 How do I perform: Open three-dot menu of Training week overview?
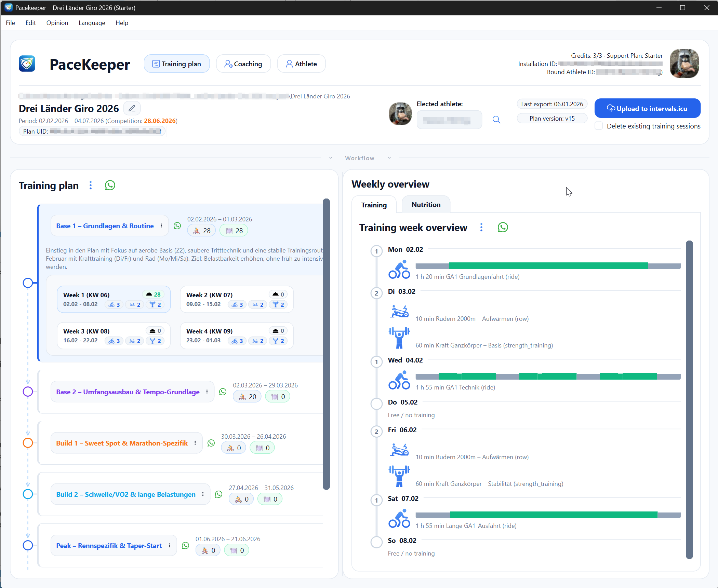point(481,228)
